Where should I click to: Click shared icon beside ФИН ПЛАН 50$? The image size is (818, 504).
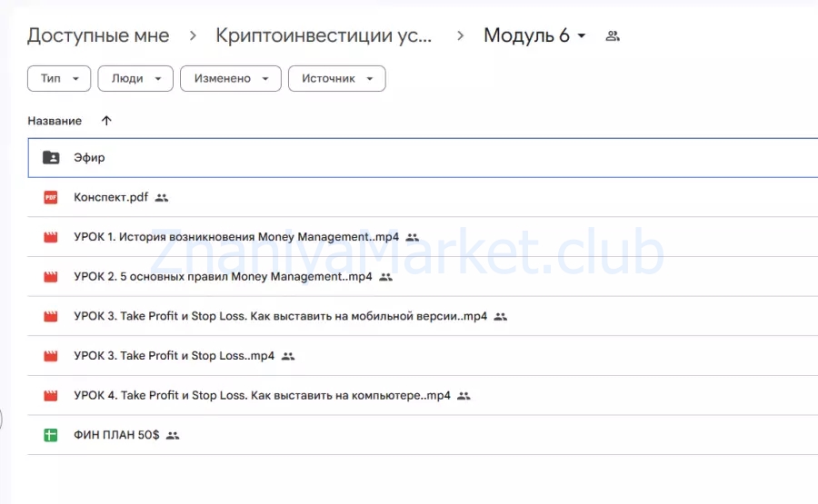[x=173, y=435]
